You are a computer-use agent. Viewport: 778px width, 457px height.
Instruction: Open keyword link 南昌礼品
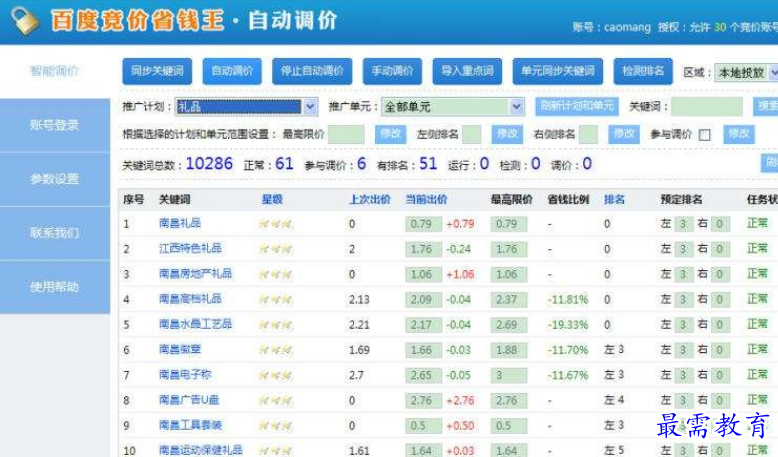[x=180, y=223]
